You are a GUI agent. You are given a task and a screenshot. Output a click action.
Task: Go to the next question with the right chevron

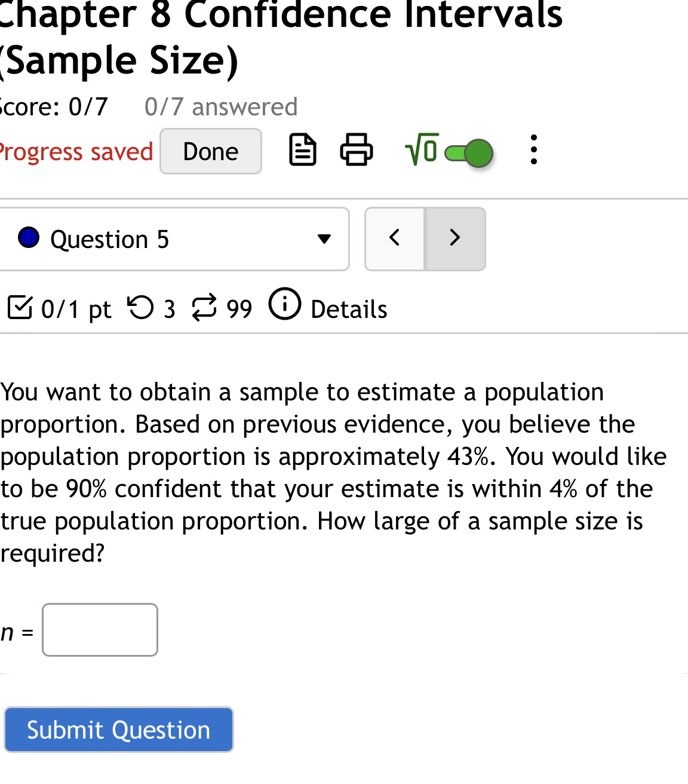point(454,238)
